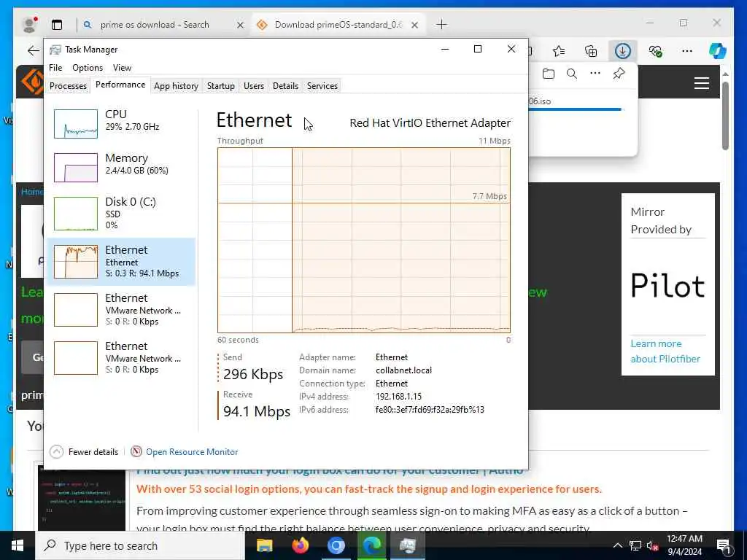The height and width of the screenshot is (560, 747).
Task: Select Memory in performance sidebar
Action: 121,167
